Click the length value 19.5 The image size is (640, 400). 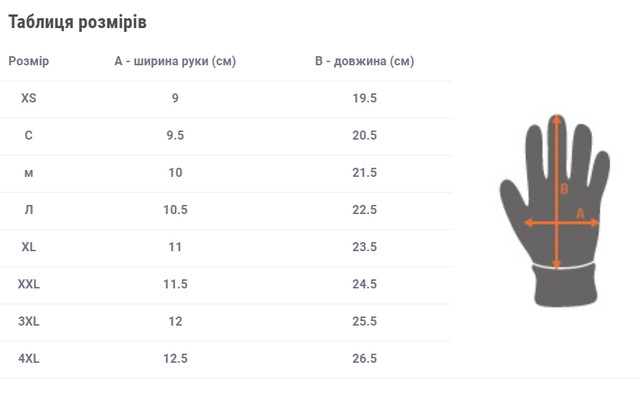(x=364, y=98)
